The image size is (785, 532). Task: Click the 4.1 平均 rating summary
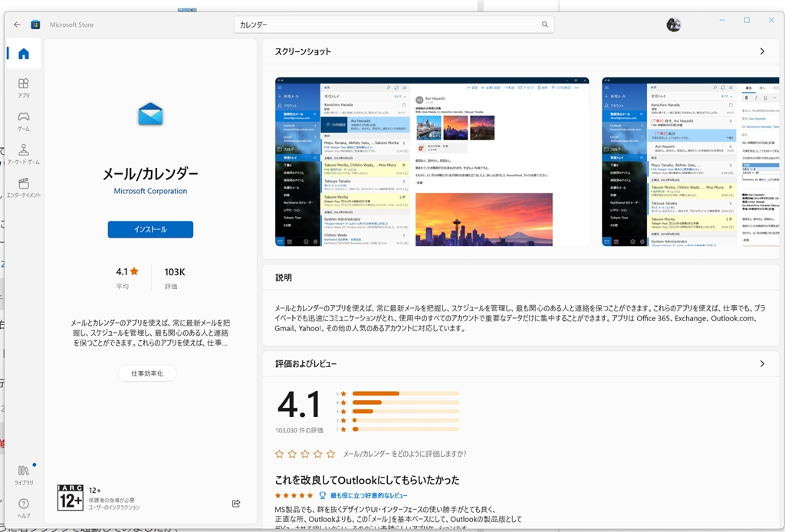[126, 278]
